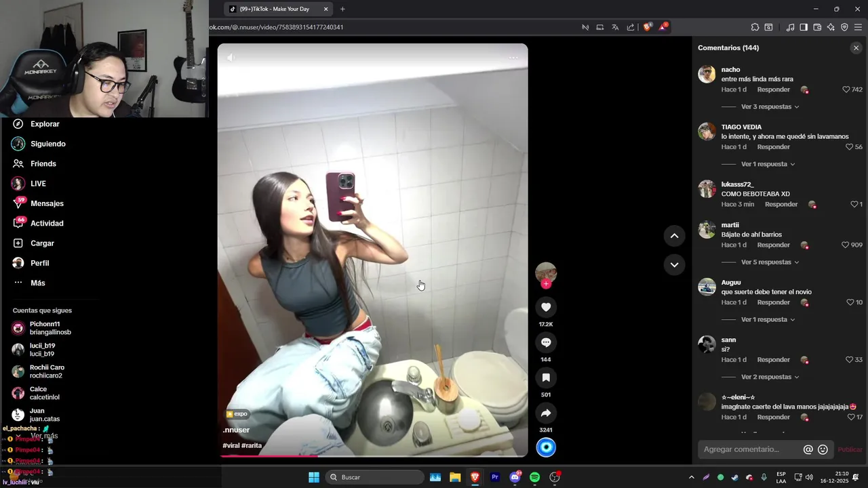Open nacho's profile avatar

click(x=707, y=74)
